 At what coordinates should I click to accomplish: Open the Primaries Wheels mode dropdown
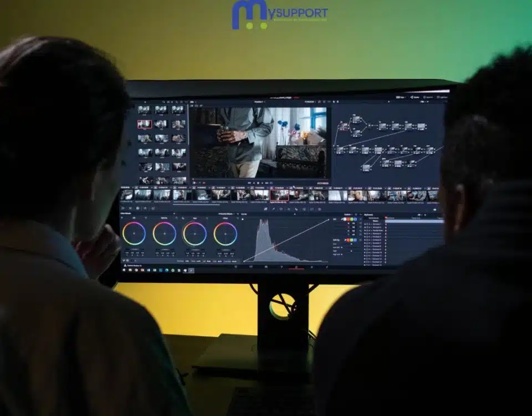228,214
